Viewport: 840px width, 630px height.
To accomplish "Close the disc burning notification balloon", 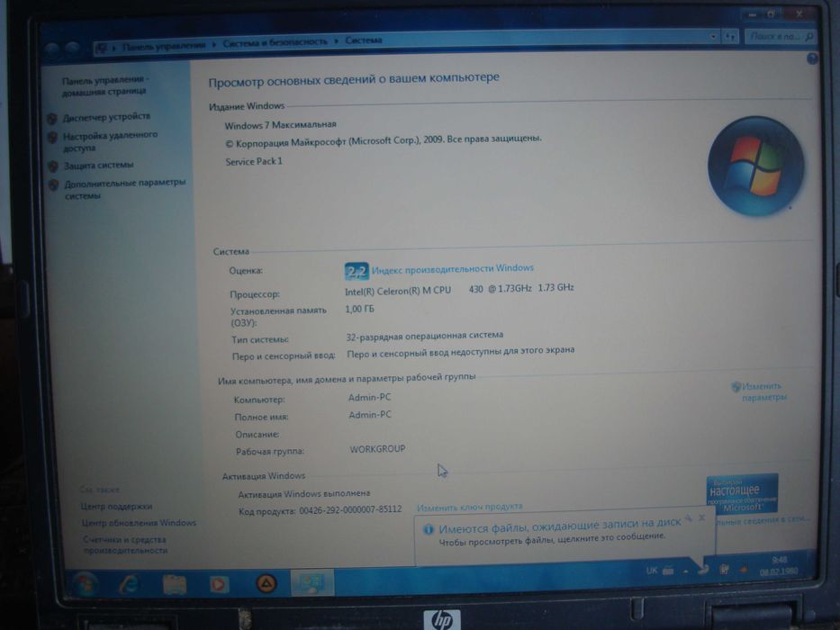I will point(701,518).
